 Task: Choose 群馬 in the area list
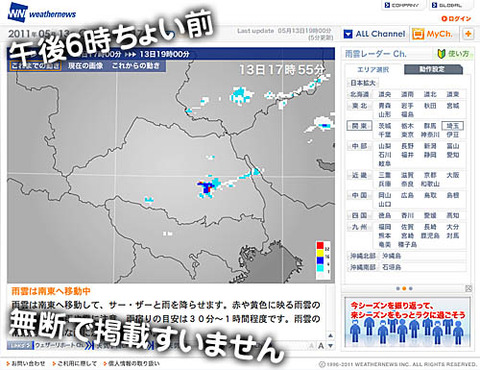tap(430, 126)
